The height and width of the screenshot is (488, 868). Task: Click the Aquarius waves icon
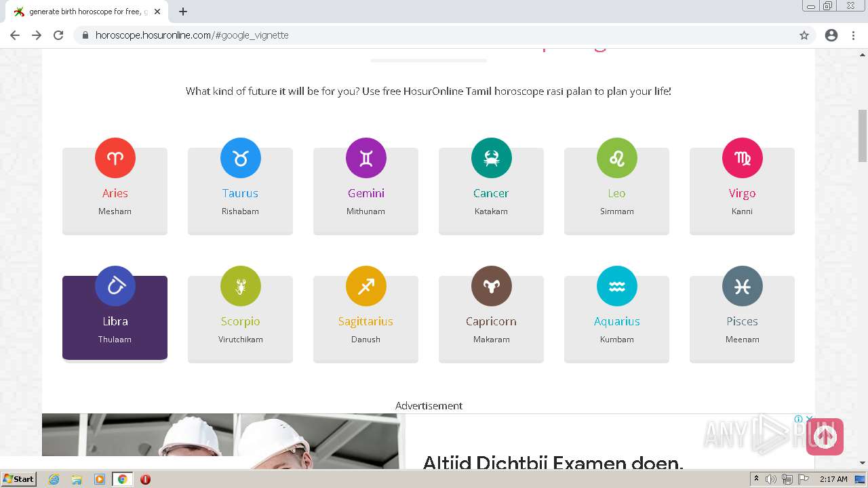click(617, 286)
